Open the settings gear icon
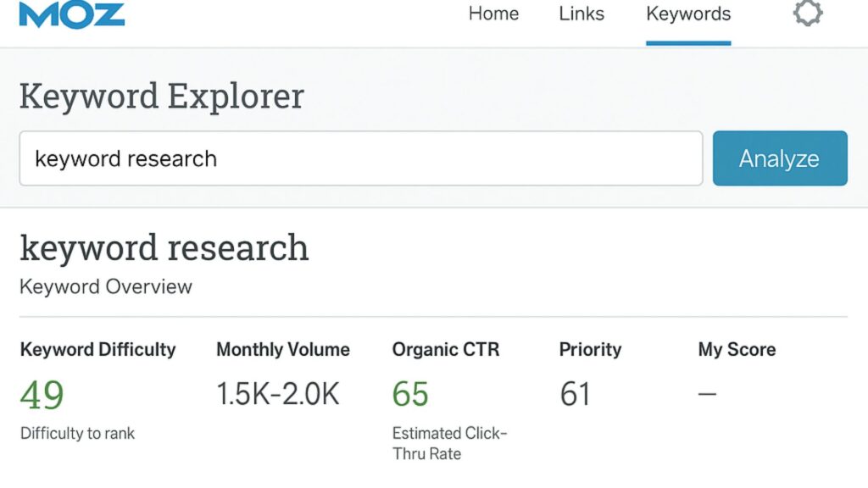This screenshot has height=488, width=868. [x=807, y=14]
